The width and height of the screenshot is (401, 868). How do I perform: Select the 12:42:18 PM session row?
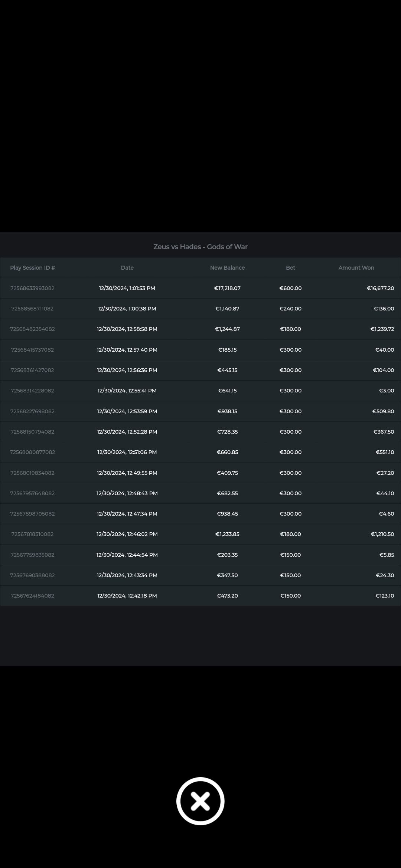click(x=127, y=596)
